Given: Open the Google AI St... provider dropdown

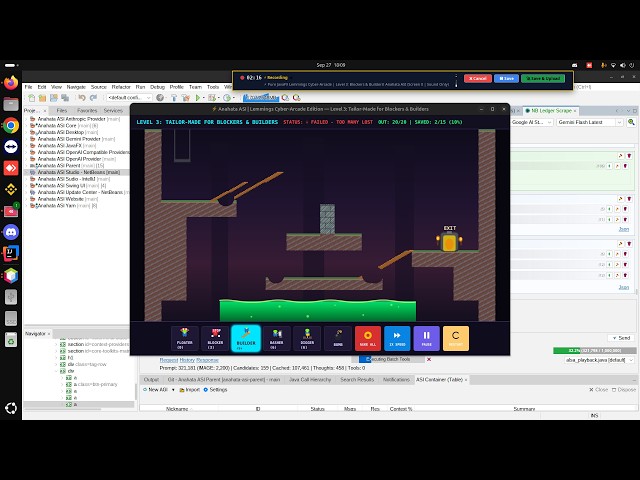Looking at the screenshot, I should coord(532,122).
